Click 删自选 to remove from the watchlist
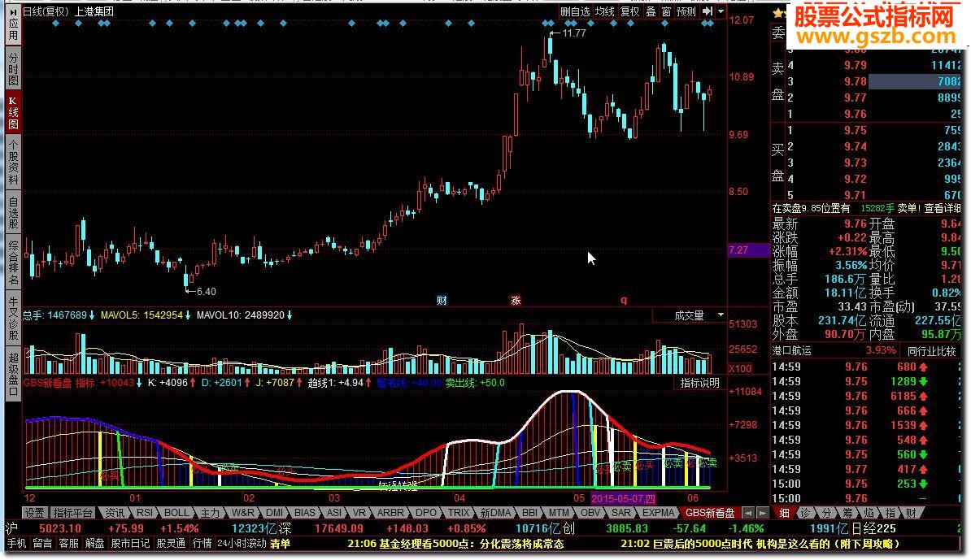Viewport: 971px width, 560px height. pyautogui.click(x=575, y=11)
